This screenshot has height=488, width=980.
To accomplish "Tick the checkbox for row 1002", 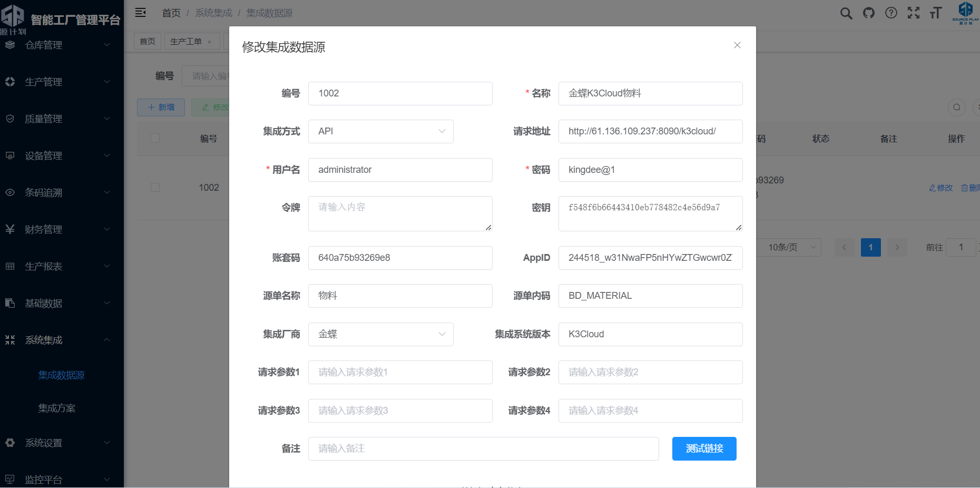I will [155, 188].
